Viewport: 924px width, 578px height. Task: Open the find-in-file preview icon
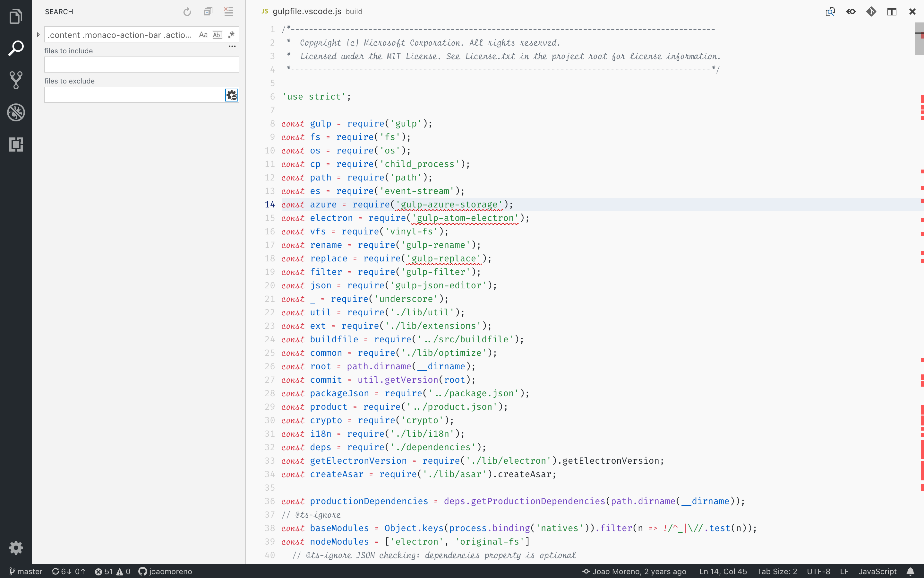coord(830,12)
